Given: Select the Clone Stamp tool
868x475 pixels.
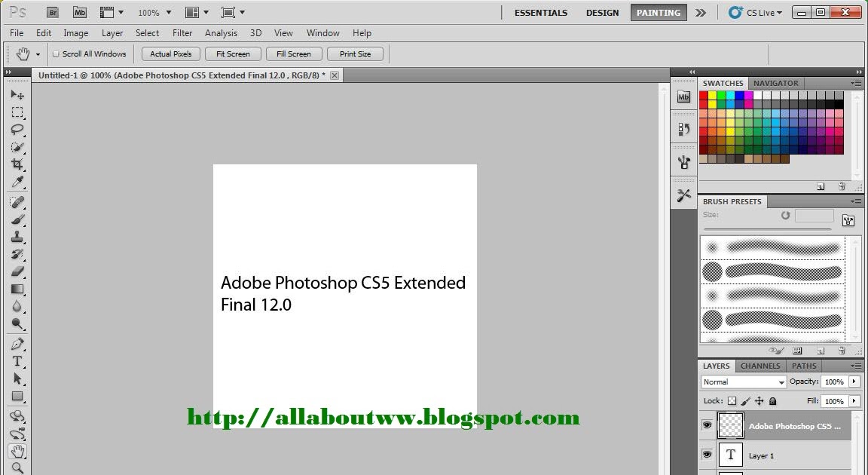Looking at the screenshot, I should 17,237.
